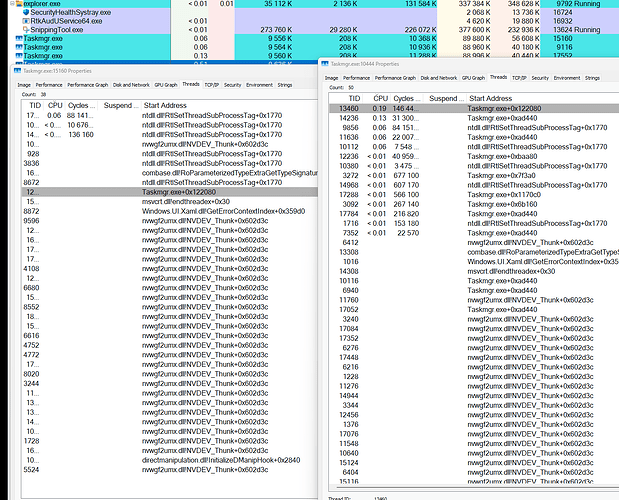Screen dimensions: 619x500
Task: Click the Cycles column header in Taskmgr.exe:10444 window
Action: tap(404, 98)
